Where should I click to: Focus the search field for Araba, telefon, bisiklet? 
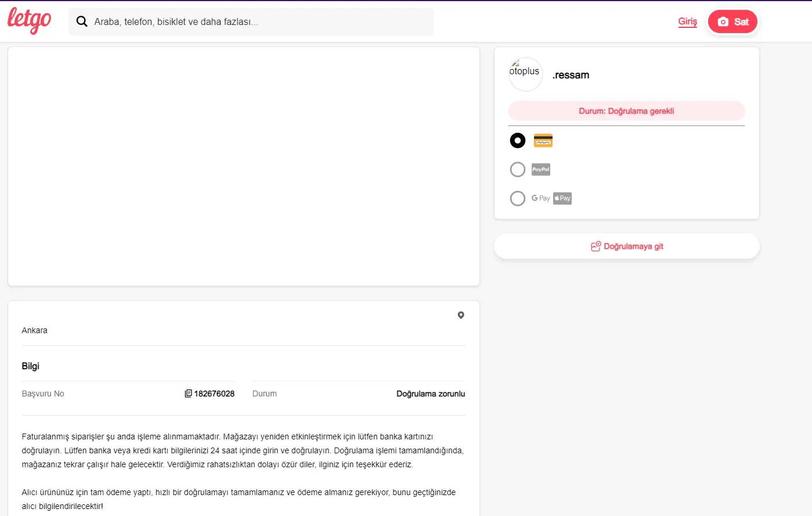(x=251, y=21)
